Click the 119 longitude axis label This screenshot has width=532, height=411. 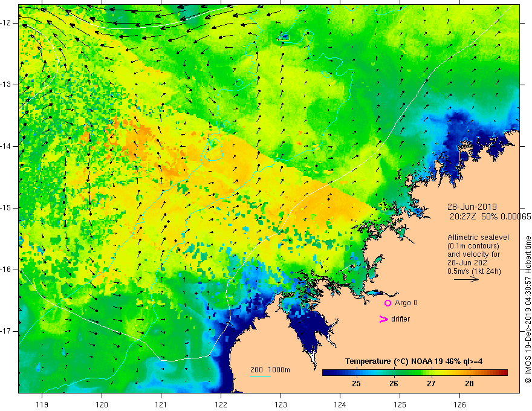(x=42, y=404)
